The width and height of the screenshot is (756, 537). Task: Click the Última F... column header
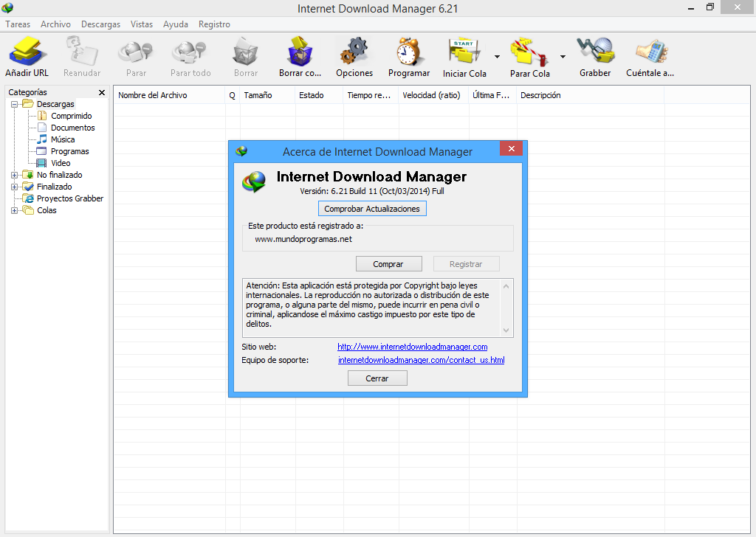tap(492, 95)
